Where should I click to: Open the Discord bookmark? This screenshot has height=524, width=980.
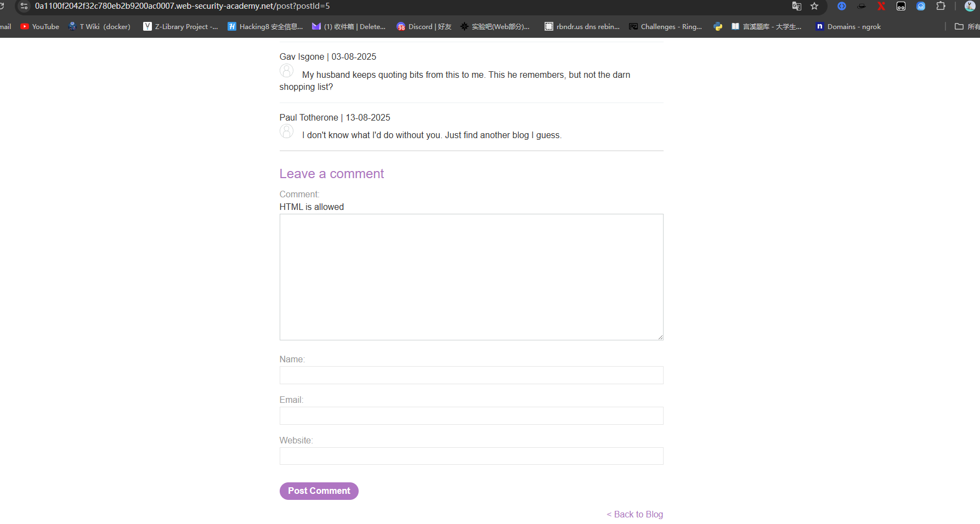pyautogui.click(x=424, y=26)
